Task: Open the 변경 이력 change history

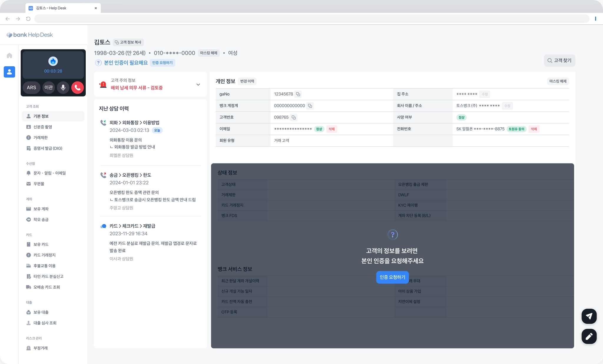Action: click(247, 81)
